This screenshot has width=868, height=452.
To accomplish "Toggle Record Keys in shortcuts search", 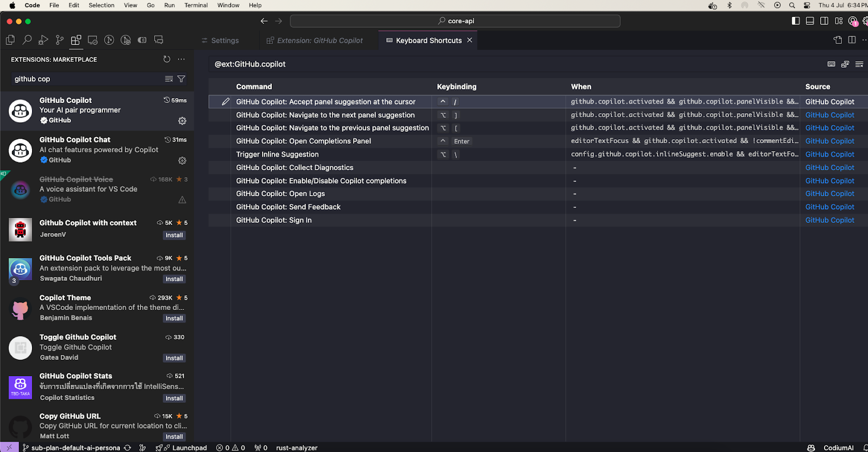I will click(x=831, y=64).
